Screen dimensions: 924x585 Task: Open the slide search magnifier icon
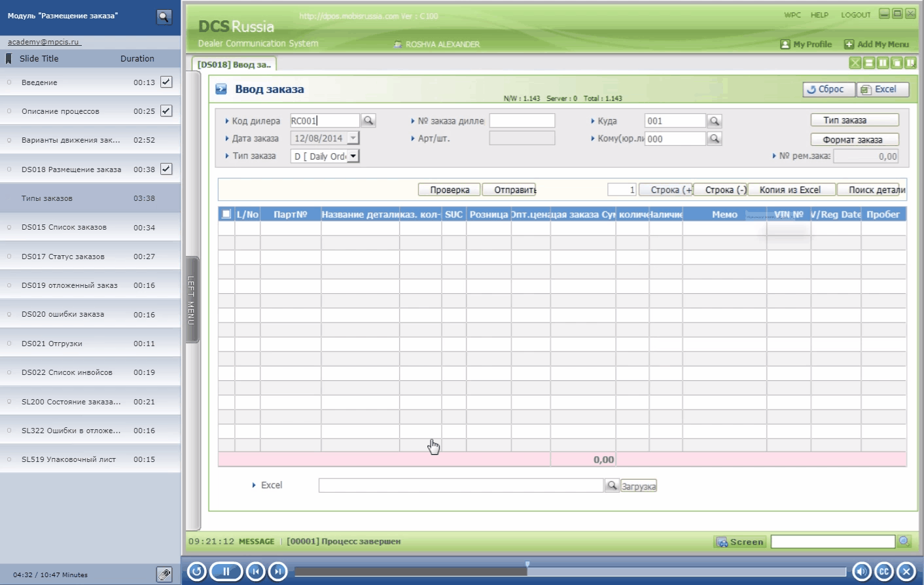[164, 17]
